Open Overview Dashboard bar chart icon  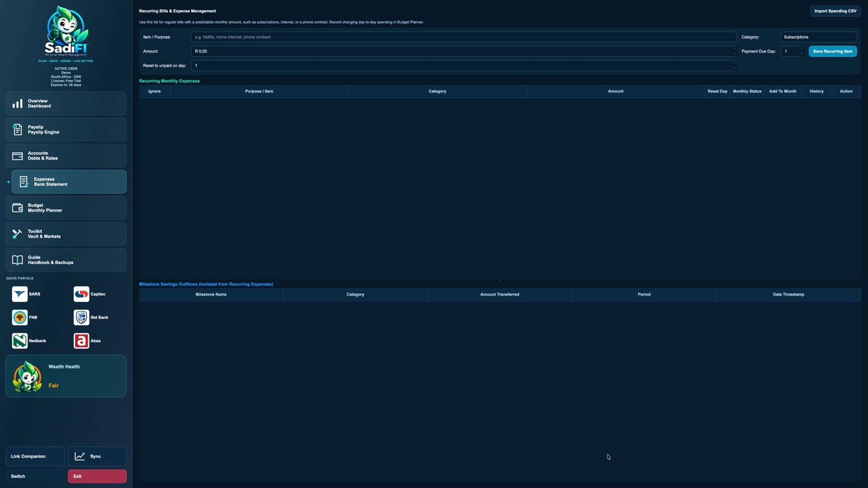point(17,104)
